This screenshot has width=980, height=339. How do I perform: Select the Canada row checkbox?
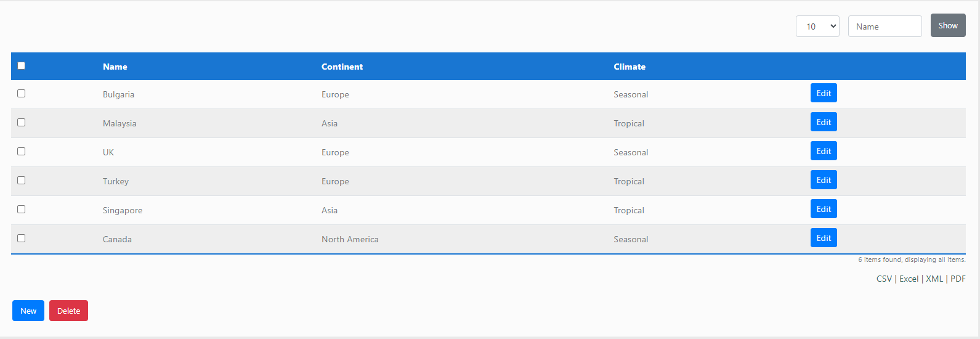[x=22, y=239]
